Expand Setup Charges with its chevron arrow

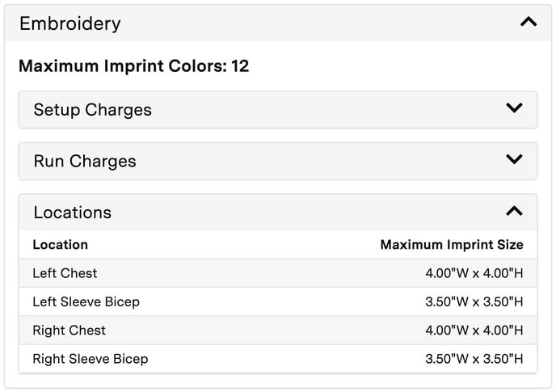[x=514, y=108]
